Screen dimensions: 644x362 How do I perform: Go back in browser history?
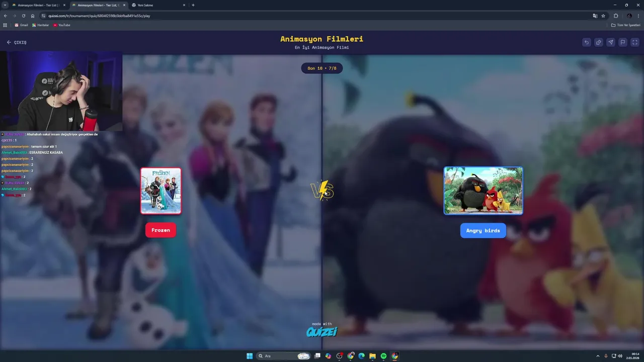pos(5,16)
